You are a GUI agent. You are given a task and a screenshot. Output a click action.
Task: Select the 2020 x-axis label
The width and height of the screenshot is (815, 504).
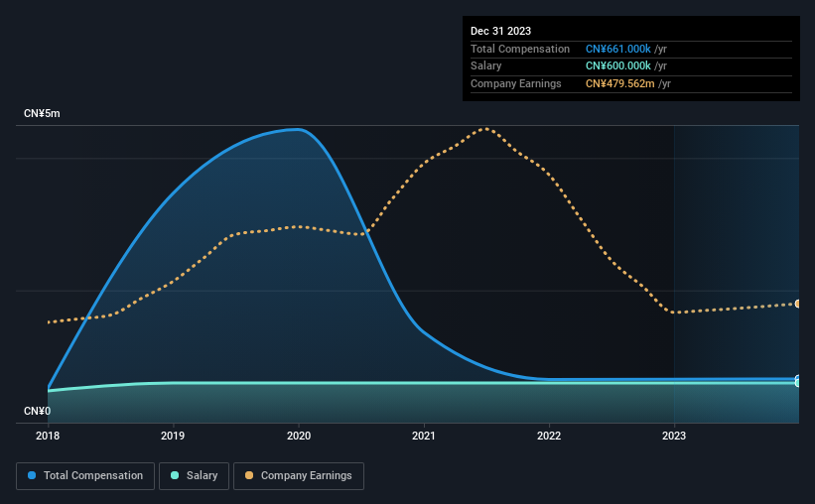point(299,436)
